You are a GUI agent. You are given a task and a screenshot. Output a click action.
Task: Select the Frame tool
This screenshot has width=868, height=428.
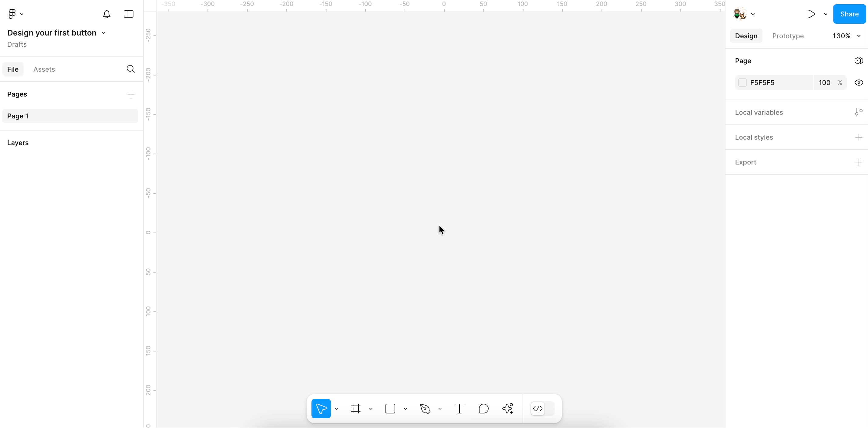point(355,409)
